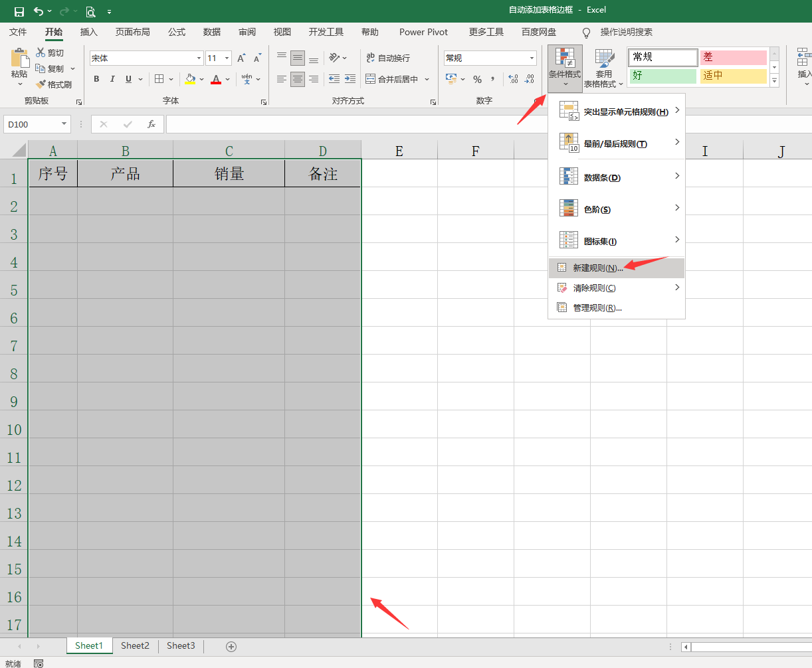Screen dimensions: 812x668
Task: Click the Format Painter (格式刷) icon
Action: click(41, 84)
